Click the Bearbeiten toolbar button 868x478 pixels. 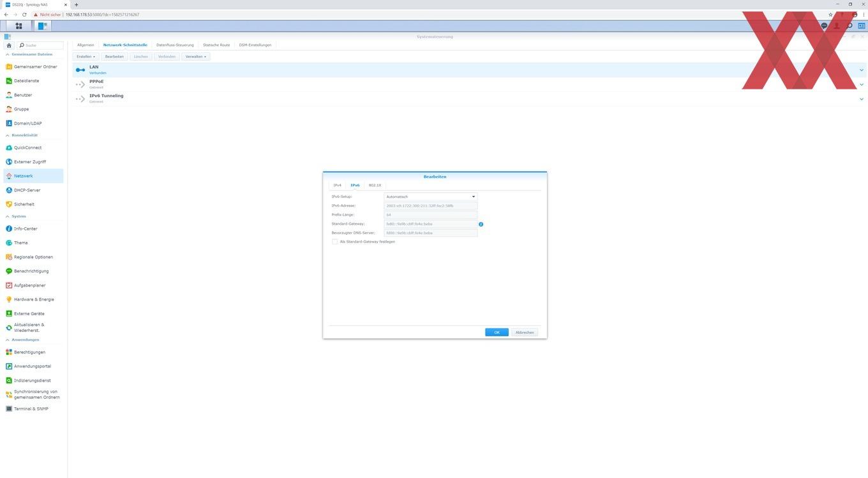114,56
